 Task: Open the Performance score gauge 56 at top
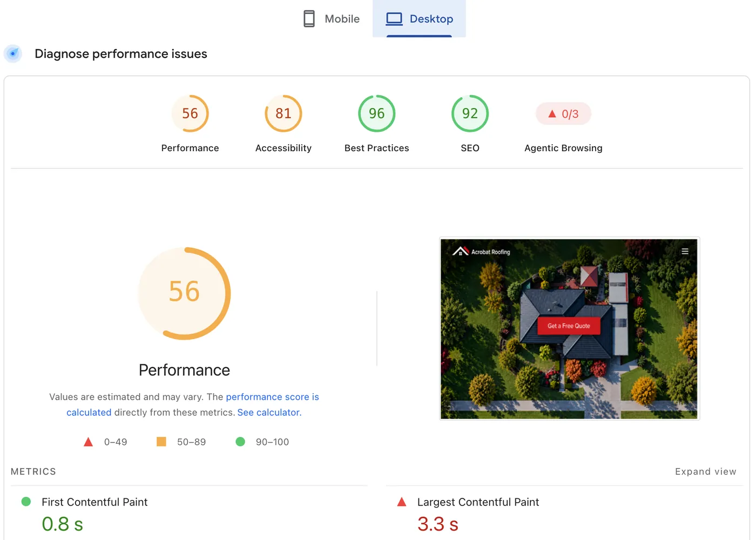point(190,113)
